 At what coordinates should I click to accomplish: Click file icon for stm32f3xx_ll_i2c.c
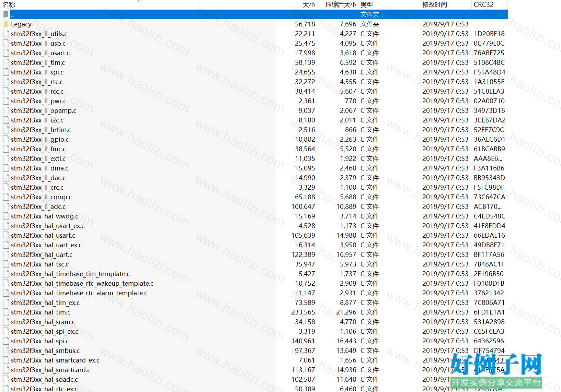(x=6, y=120)
